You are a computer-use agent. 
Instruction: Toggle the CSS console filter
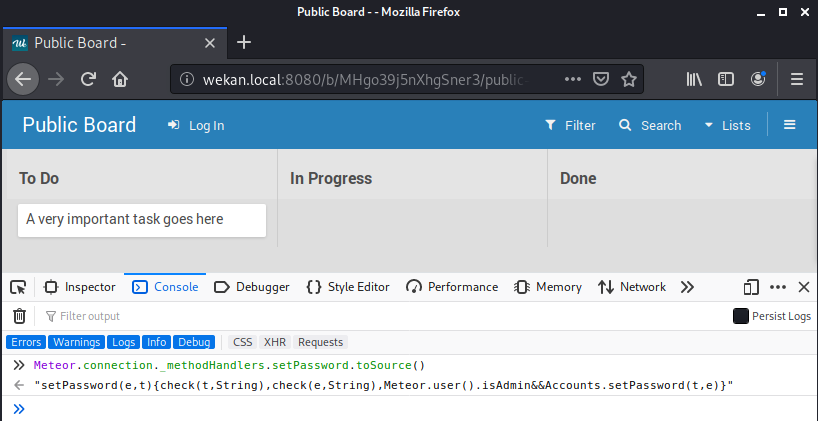(x=243, y=342)
